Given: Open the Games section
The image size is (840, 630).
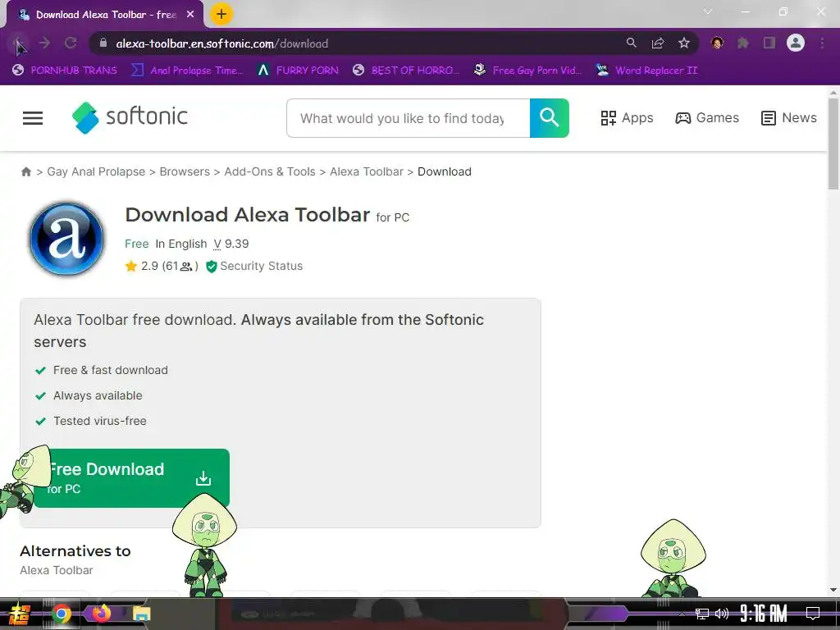Looking at the screenshot, I should [707, 118].
